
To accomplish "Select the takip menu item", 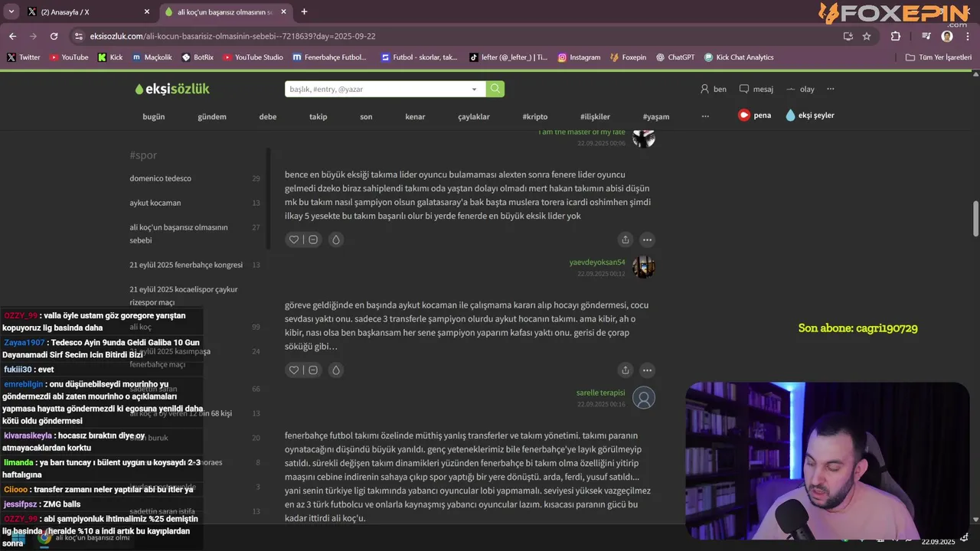I will pyautogui.click(x=318, y=116).
